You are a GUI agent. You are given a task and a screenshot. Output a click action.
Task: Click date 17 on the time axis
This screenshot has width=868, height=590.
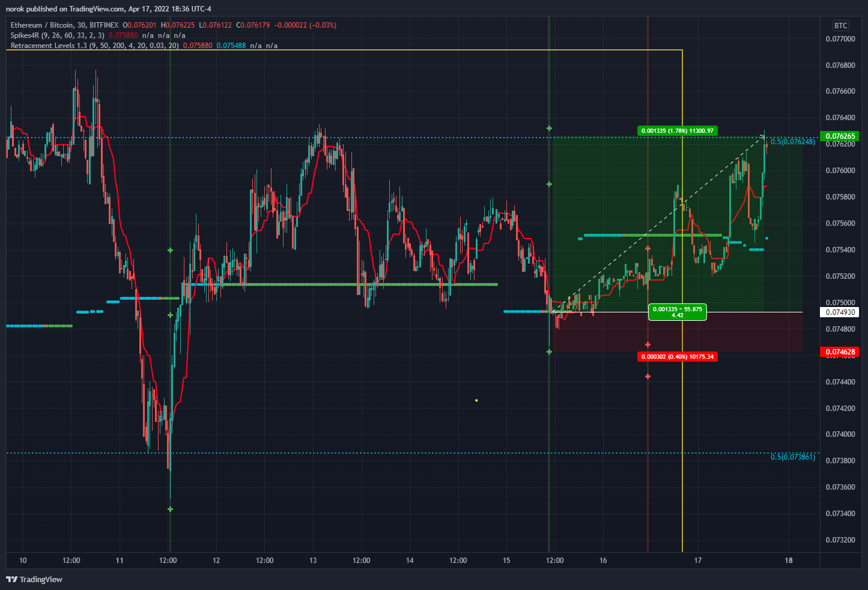(698, 561)
